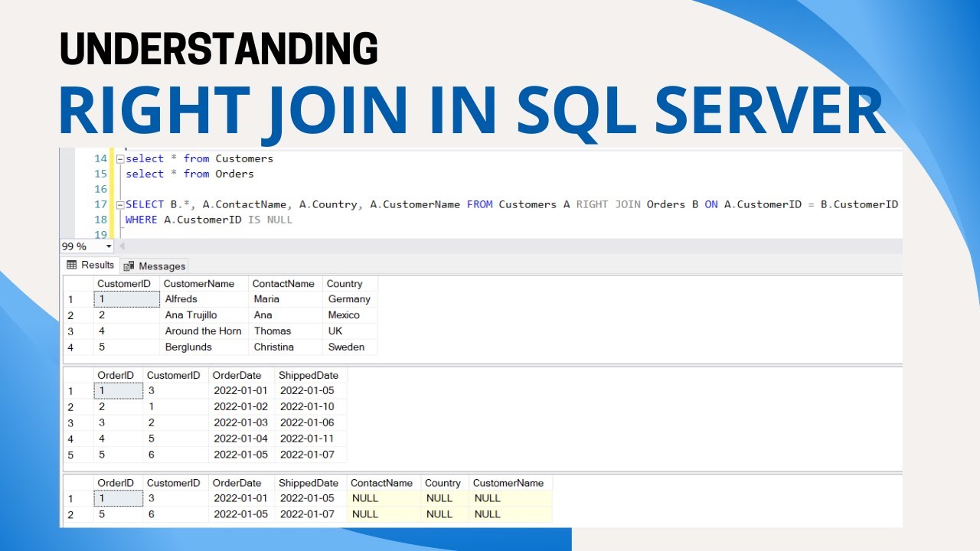Select the 2022-01-06 shipped date cell
The height and width of the screenshot is (551, 980).
pos(311,422)
